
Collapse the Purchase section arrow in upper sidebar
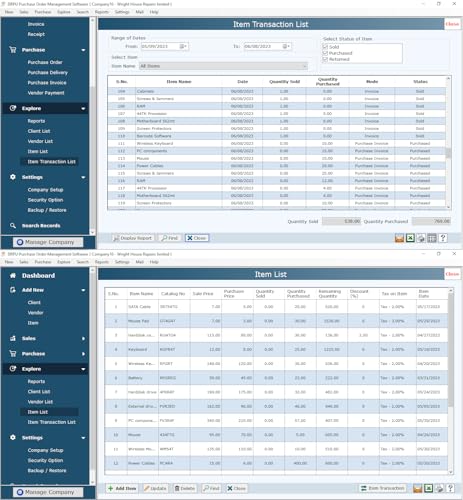(83, 50)
